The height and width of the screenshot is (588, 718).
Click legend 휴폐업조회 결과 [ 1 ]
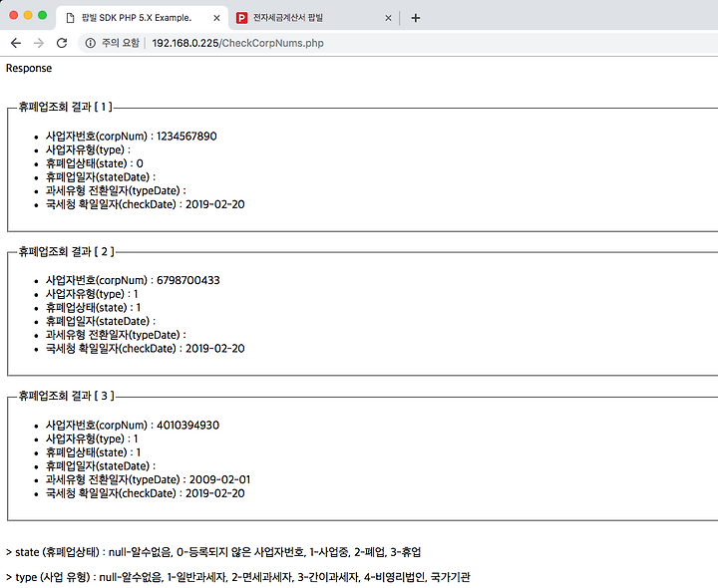pos(65,107)
